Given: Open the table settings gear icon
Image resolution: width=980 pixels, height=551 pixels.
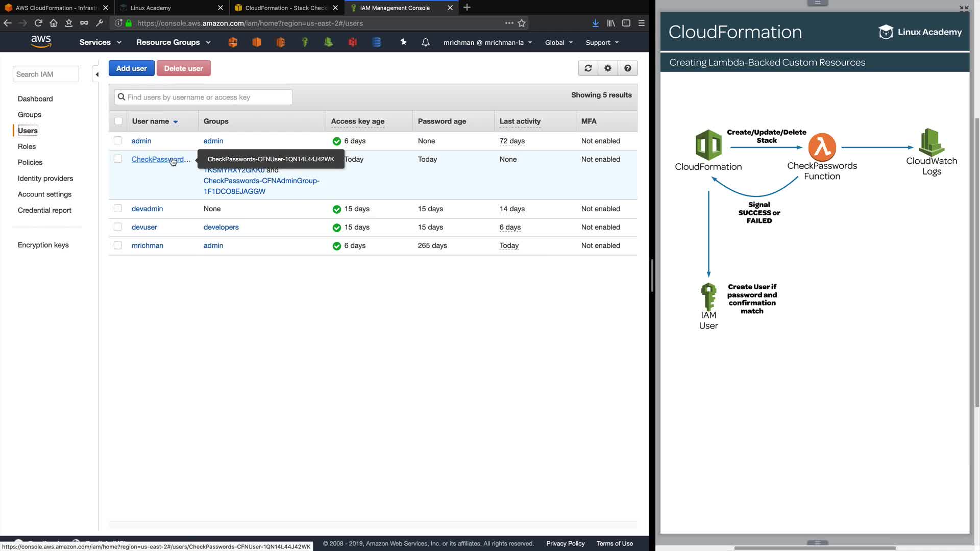Looking at the screenshot, I should pos(608,68).
